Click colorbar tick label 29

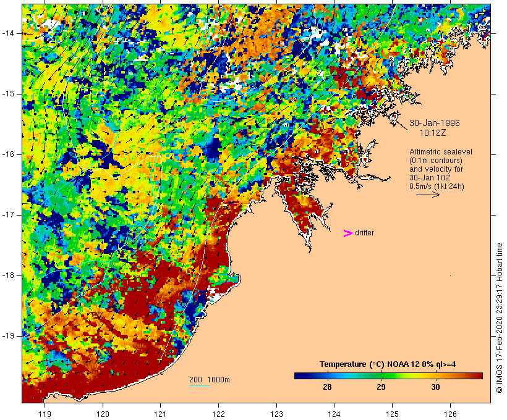(x=381, y=387)
